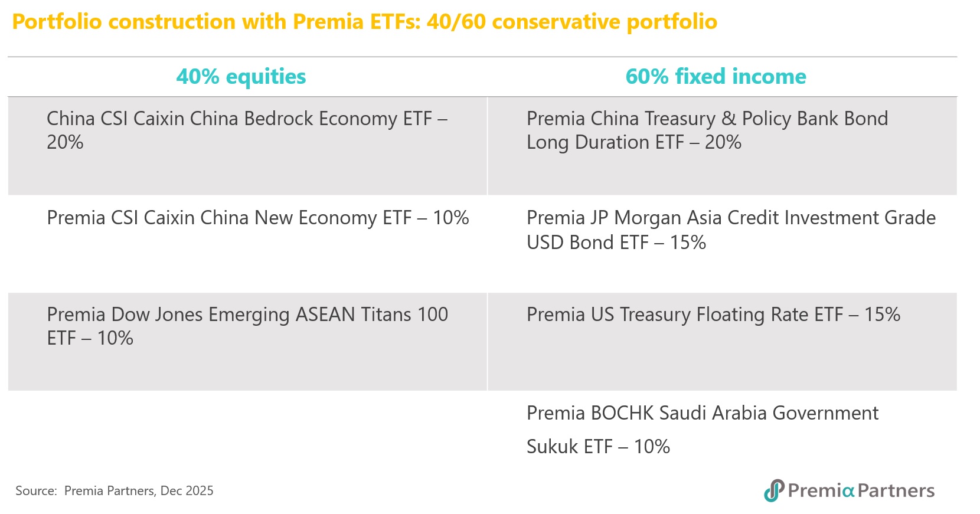Select the "40% equities" column header
Screen dimensions: 980x514
(241, 77)
